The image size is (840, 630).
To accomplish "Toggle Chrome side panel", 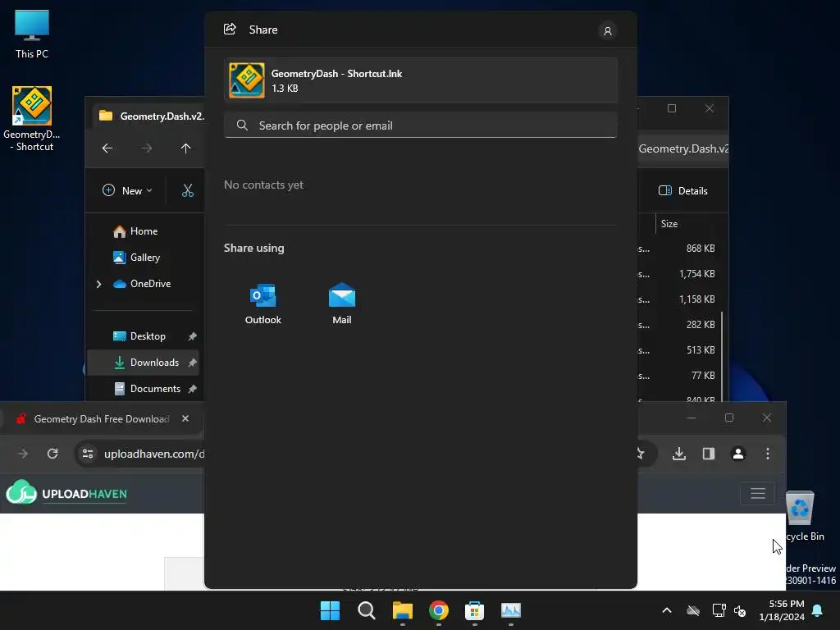I will (708, 454).
